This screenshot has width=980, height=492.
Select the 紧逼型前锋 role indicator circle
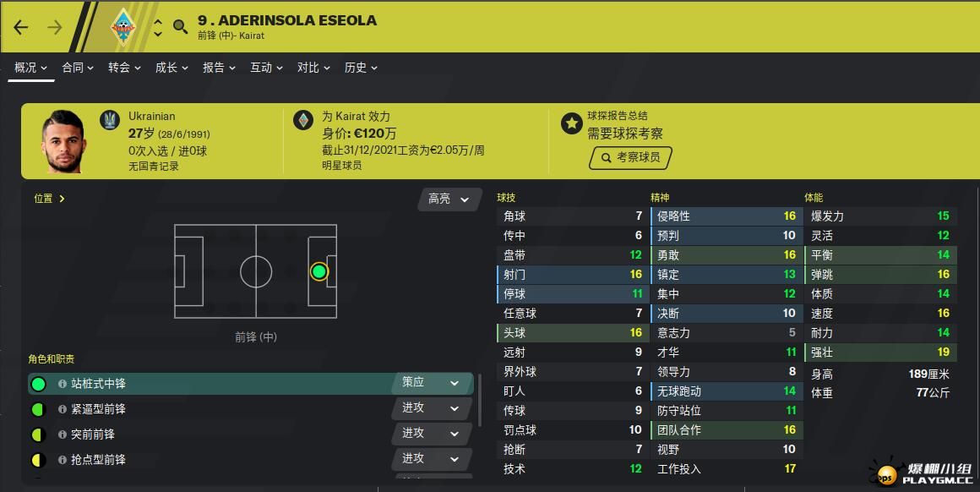coord(38,409)
